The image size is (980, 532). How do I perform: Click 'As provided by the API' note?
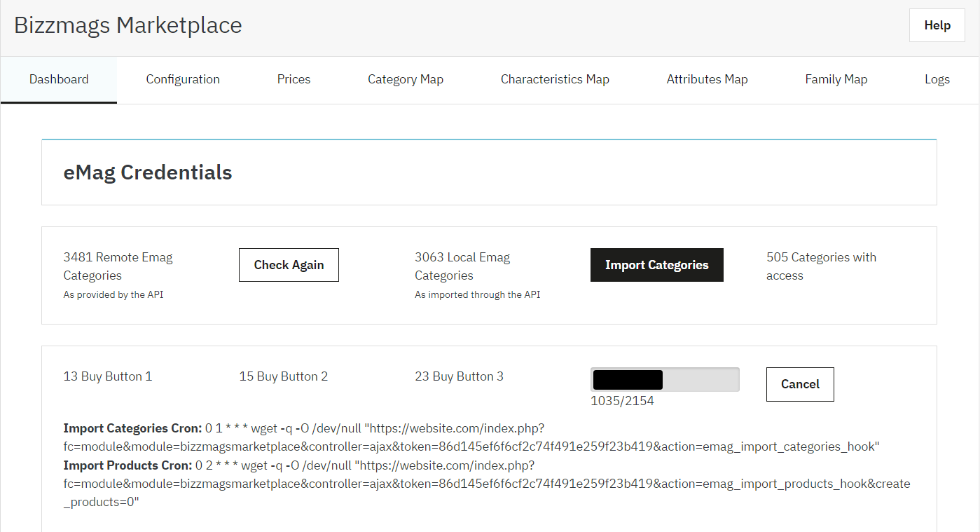113,295
